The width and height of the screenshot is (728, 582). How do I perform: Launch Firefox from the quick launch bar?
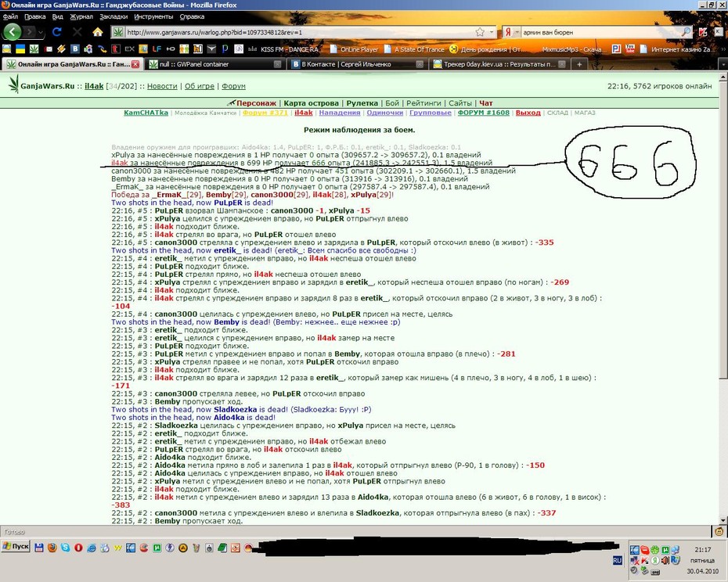point(52,548)
